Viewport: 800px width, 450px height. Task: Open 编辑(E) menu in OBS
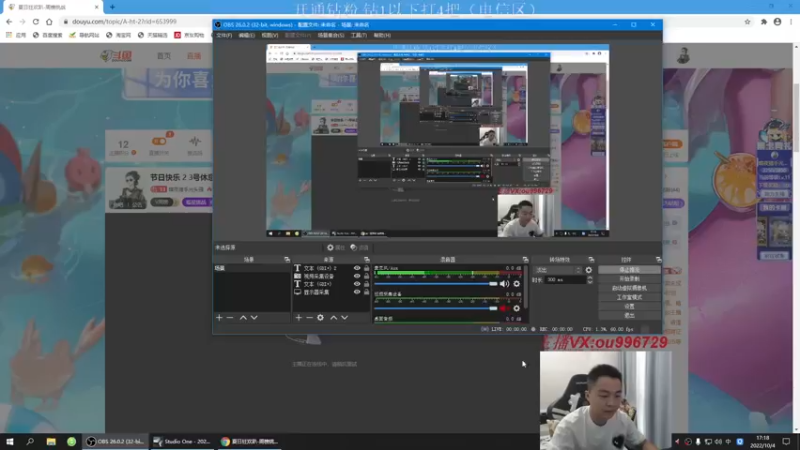tap(246, 35)
